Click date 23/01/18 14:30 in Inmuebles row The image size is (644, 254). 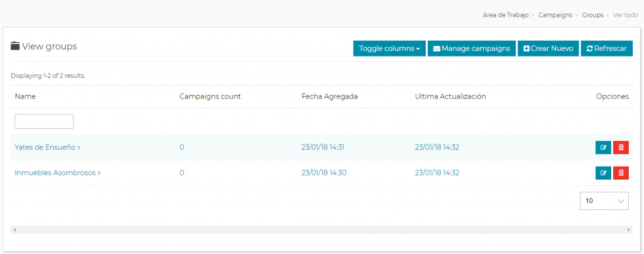324,173
